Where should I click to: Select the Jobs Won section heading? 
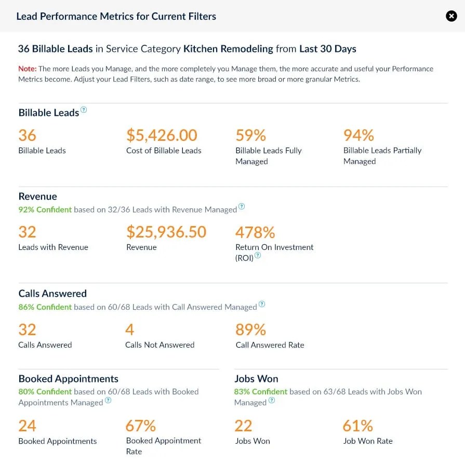[x=256, y=378]
